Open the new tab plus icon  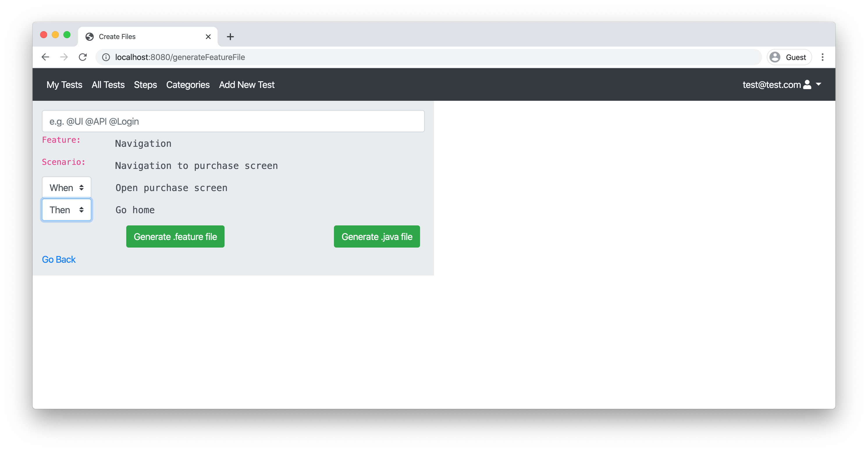230,36
